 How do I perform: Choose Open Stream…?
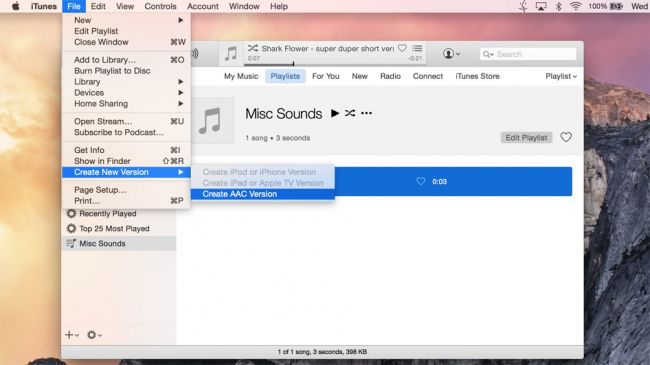[126, 121]
